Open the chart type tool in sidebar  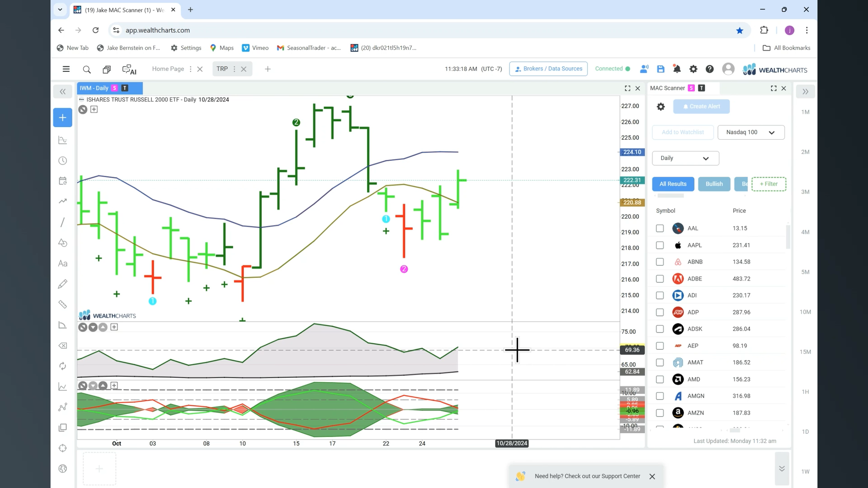[63, 141]
